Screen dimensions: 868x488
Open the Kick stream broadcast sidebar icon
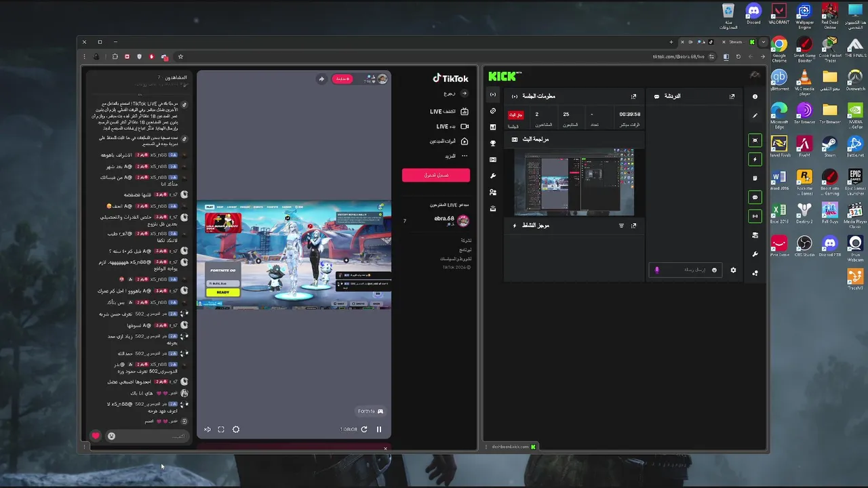pos(493,94)
